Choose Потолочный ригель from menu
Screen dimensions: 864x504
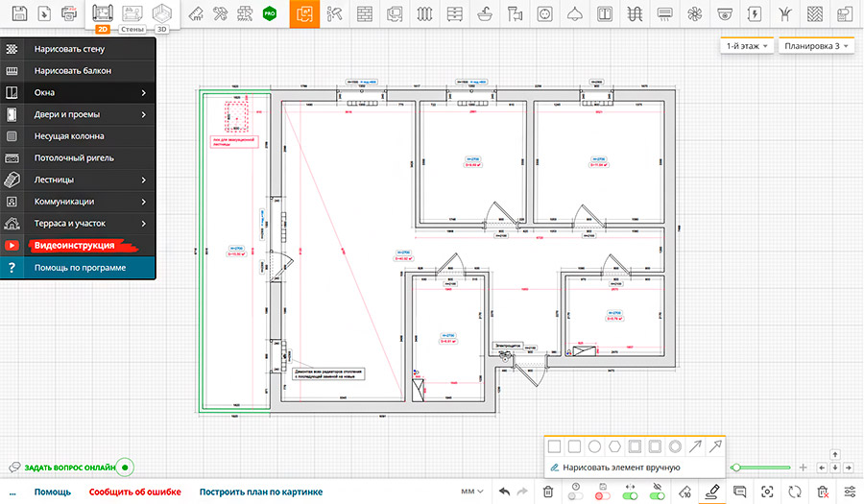point(78,158)
